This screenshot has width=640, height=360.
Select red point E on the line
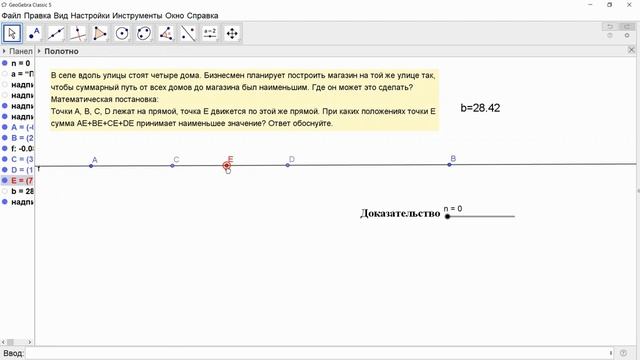[x=227, y=166]
